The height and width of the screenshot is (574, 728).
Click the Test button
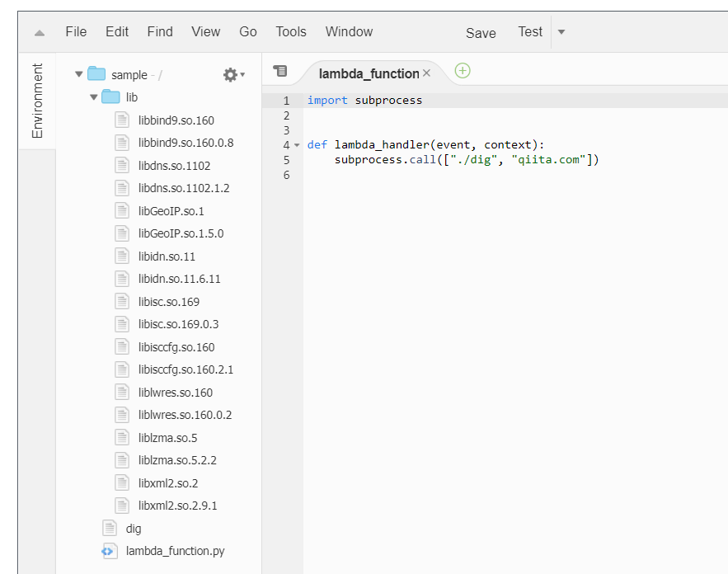point(530,32)
